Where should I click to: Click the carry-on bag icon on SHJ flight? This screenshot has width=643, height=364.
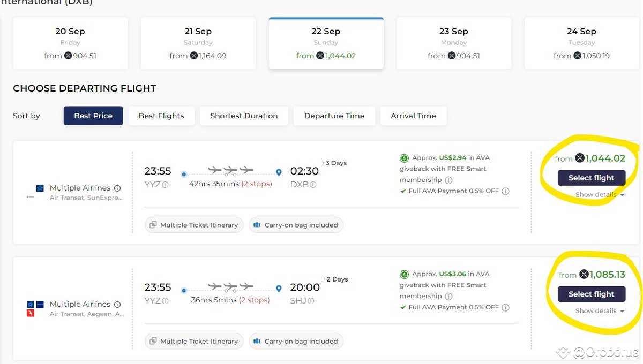pyautogui.click(x=257, y=341)
